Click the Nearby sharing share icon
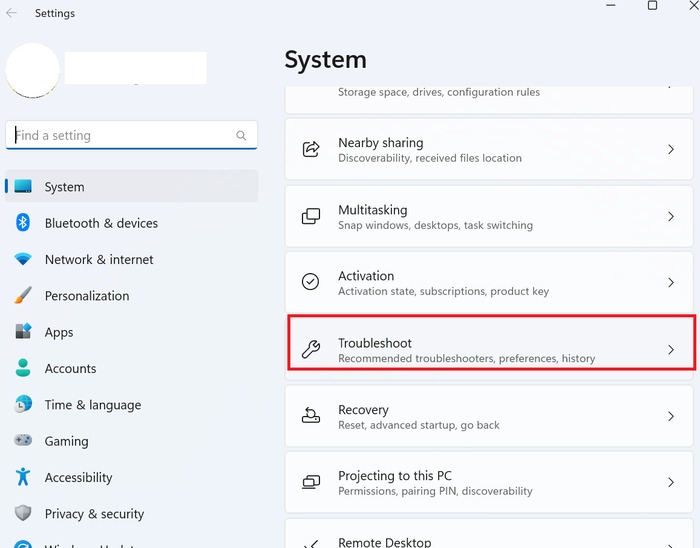This screenshot has width=700, height=548. pos(311,149)
